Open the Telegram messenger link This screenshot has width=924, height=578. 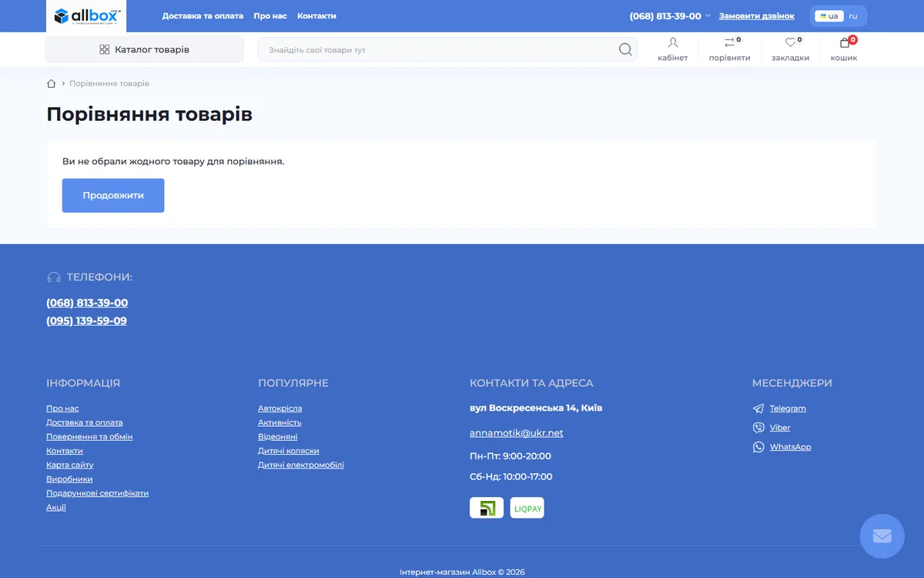788,408
